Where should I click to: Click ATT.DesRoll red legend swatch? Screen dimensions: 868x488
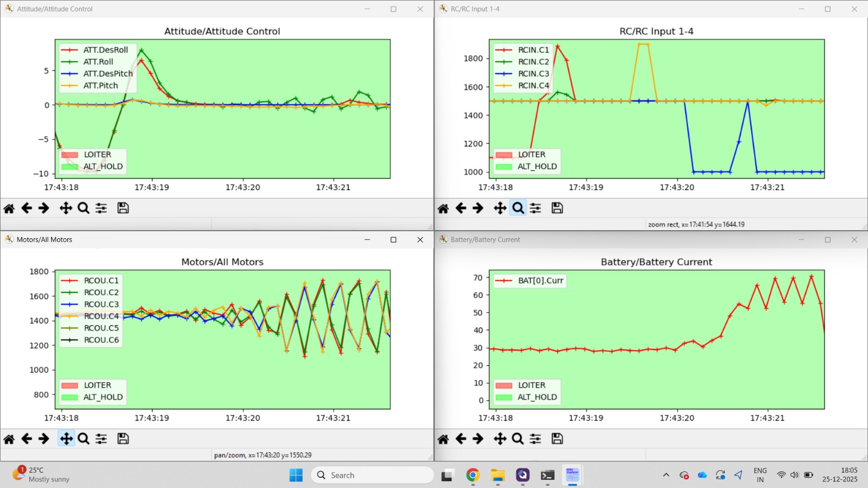(70, 50)
